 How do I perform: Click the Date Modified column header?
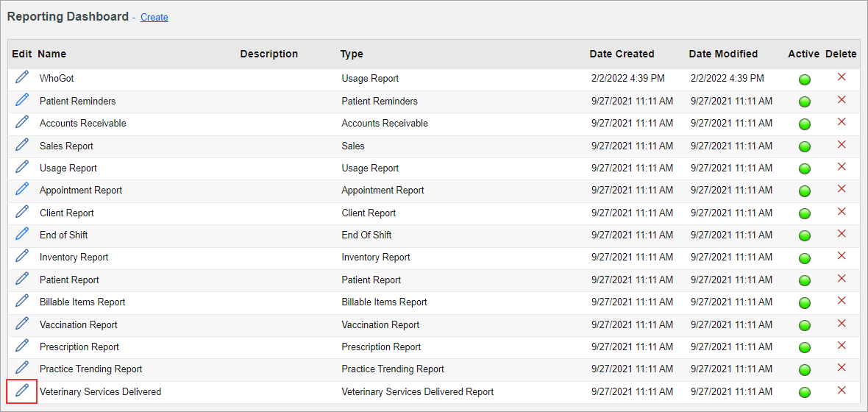pos(724,54)
